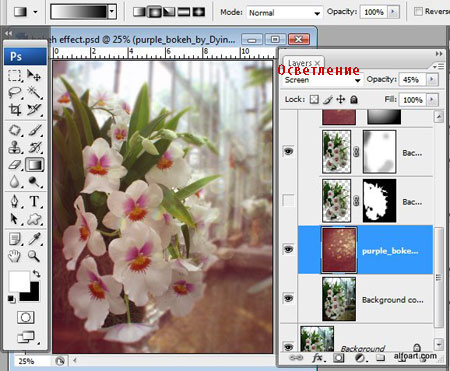Lock layer position

click(x=341, y=99)
